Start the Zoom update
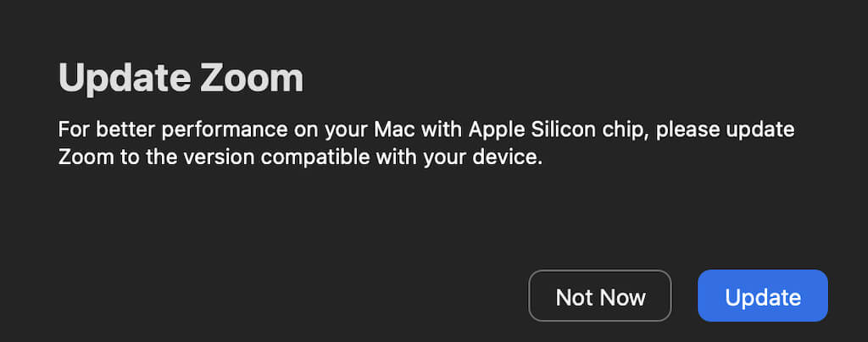The width and height of the screenshot is (868, 342). [x=762, y=296]
